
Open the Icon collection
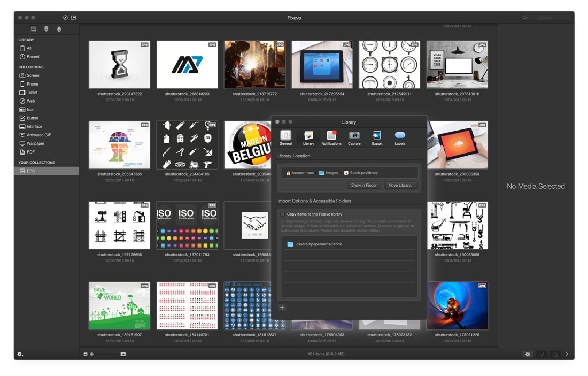pyautogui.click(x=47, y=110)
